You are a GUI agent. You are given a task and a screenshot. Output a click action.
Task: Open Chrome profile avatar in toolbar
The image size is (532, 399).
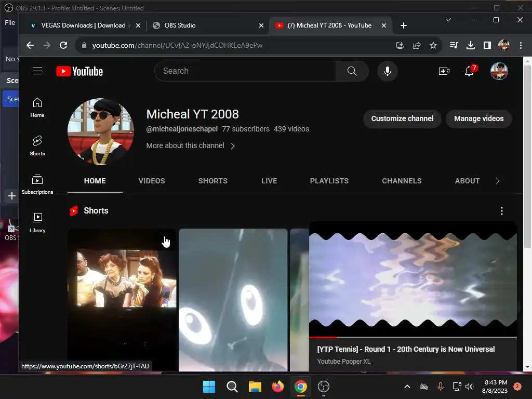point(504,45)
